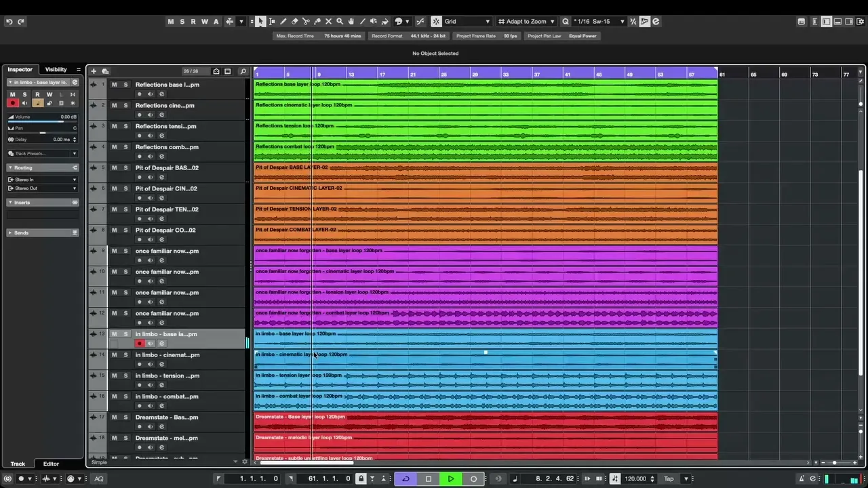Select the Mute X tool
This screenshot has height=488, width=868.
[329, 22]
